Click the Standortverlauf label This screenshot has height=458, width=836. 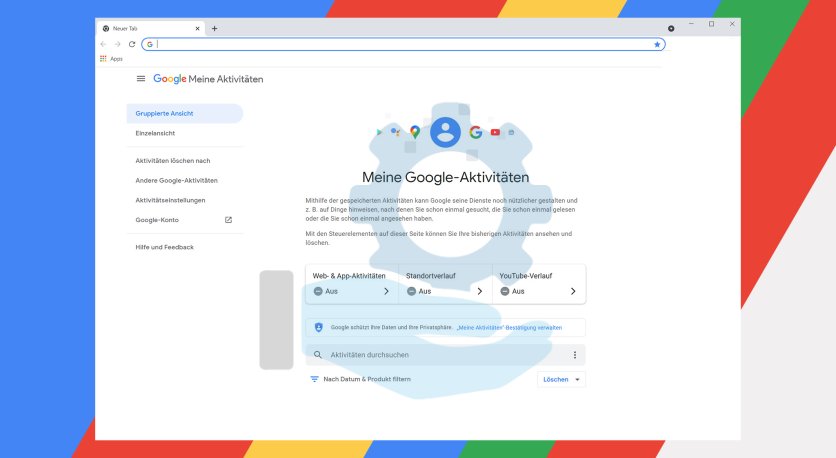431,276
